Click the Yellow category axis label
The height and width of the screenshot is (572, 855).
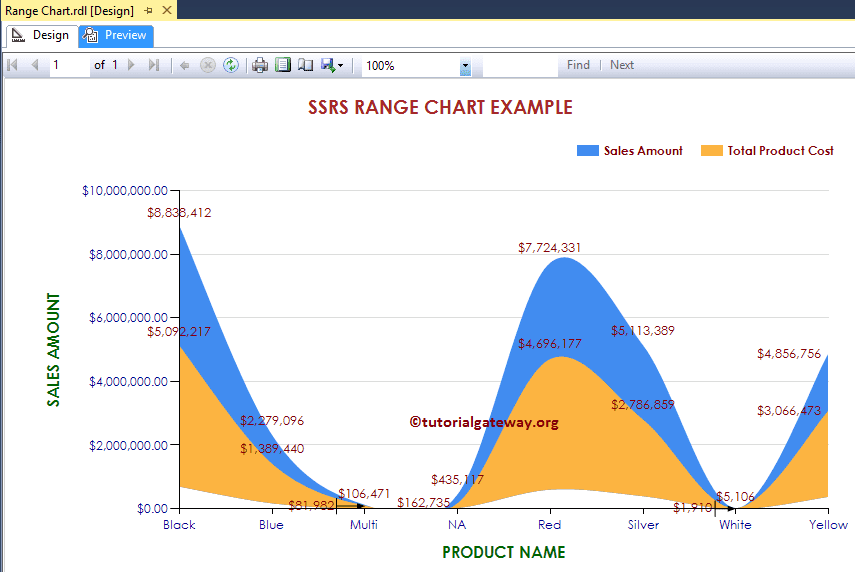[828, 525]
